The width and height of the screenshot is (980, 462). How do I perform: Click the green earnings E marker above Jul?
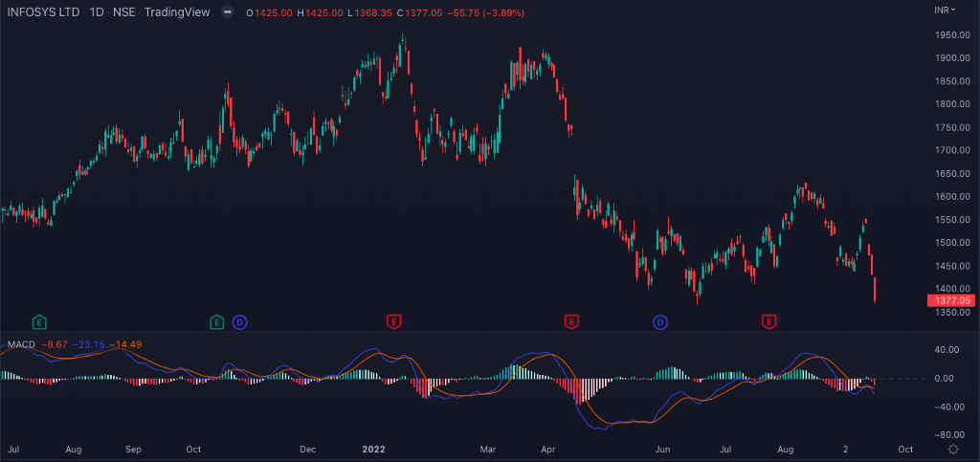coord(39,322)
